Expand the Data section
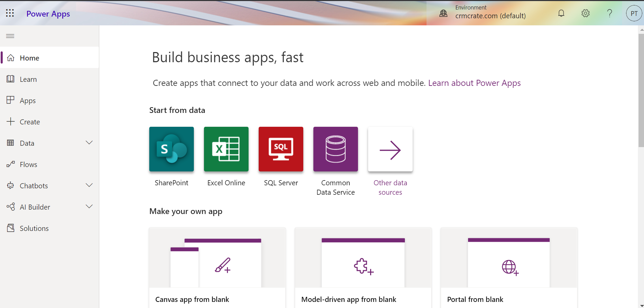Screen dimensions: 644x308 [89, 143]
